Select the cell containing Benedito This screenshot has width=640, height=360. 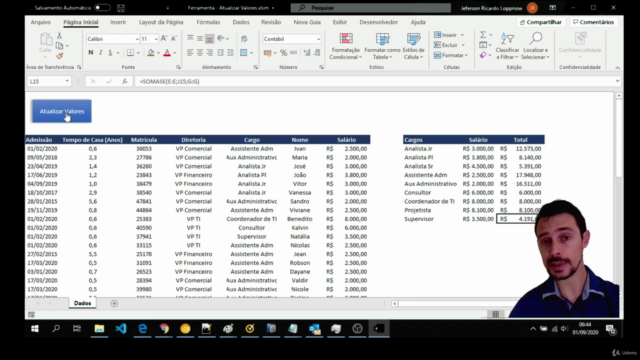pyautogui.click(x=300, y=219)
